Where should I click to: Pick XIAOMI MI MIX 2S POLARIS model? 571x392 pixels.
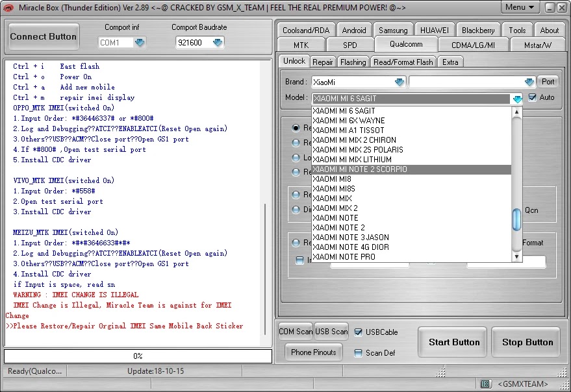[x=411, y=149]
